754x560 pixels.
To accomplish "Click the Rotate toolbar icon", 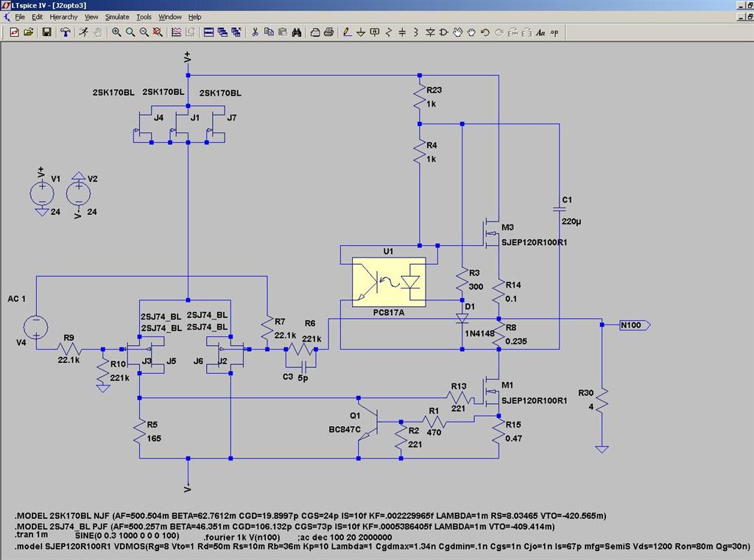I will point(512,32).
